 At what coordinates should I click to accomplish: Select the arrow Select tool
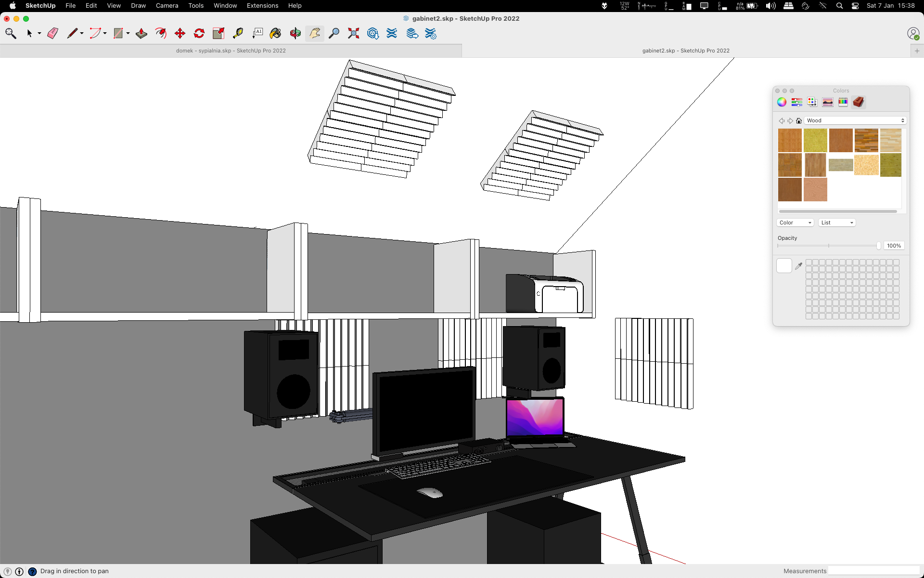(29, 33)
